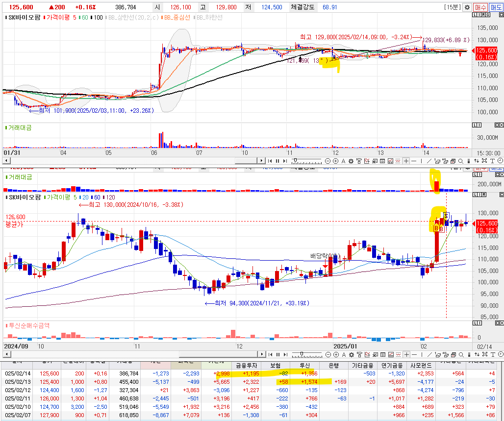The image size is (504, 421).
Task: Click erase-all tool in upper toolbar
Action: (x=445, y=161)
